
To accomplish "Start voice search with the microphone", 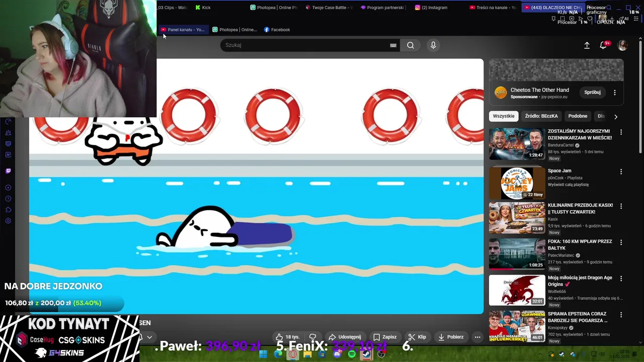I will pos(433,45).
